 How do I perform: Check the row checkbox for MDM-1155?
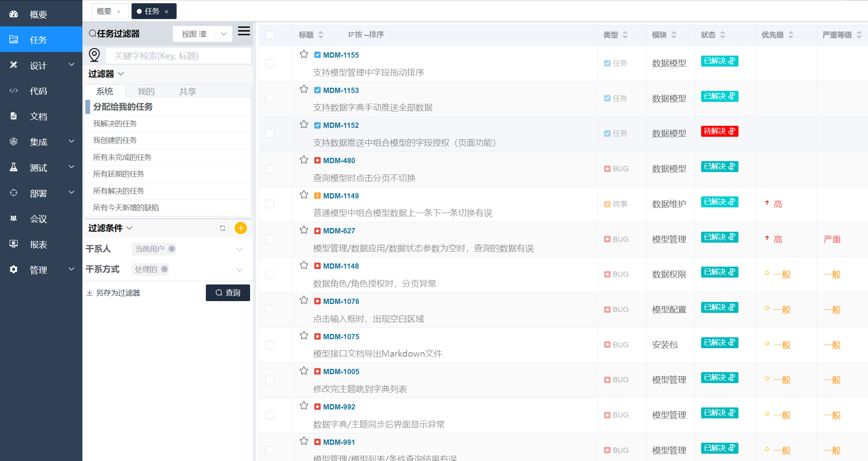coord(270,63)
